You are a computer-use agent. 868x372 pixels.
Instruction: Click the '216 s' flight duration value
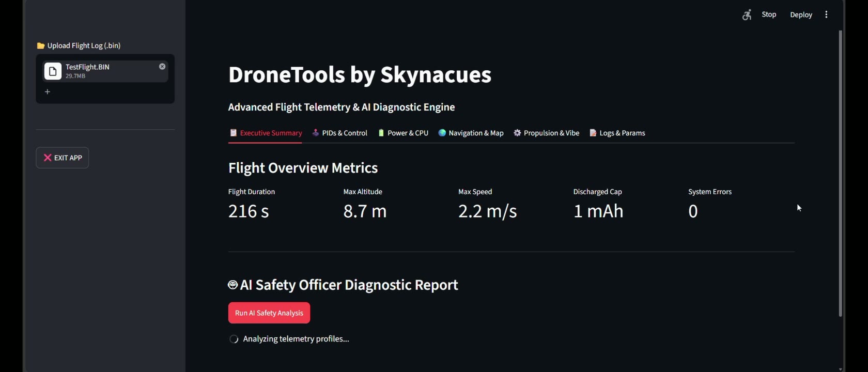pyautogui.click(x=249, y=211)
